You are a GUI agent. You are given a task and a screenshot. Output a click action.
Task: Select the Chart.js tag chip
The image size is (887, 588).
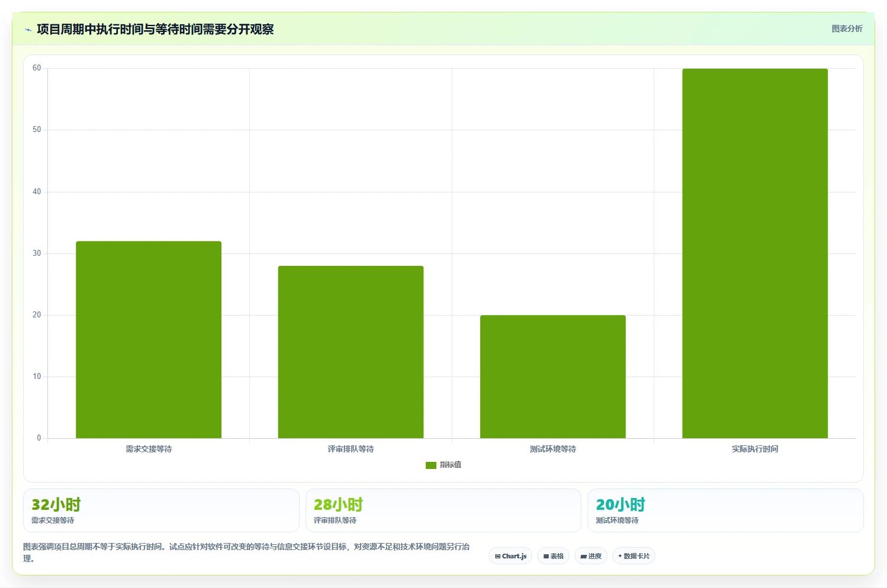point(510,556)
